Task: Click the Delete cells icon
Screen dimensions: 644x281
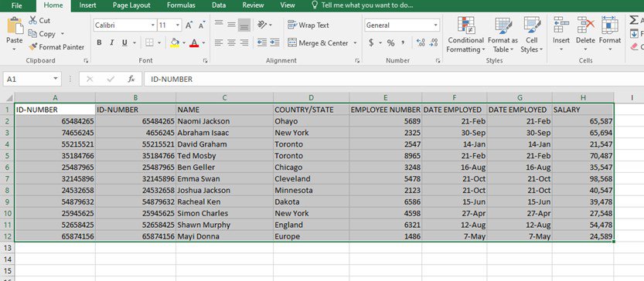Action: [586, 25]
